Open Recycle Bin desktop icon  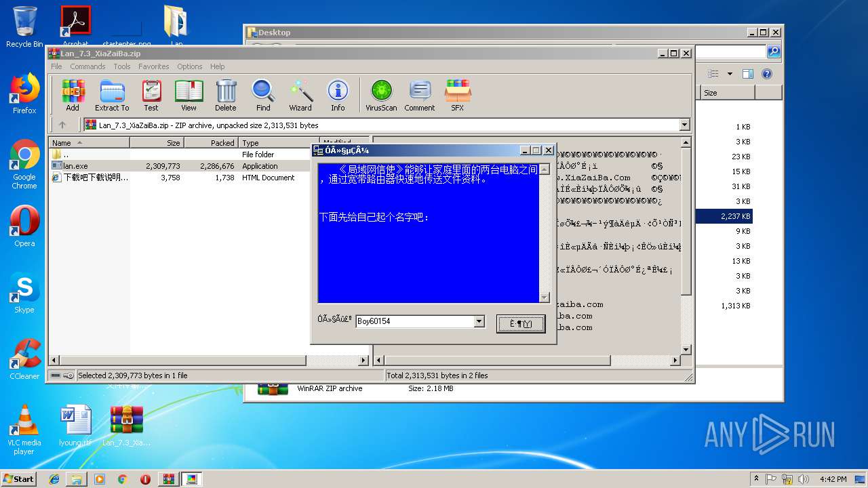coord(24,27)
